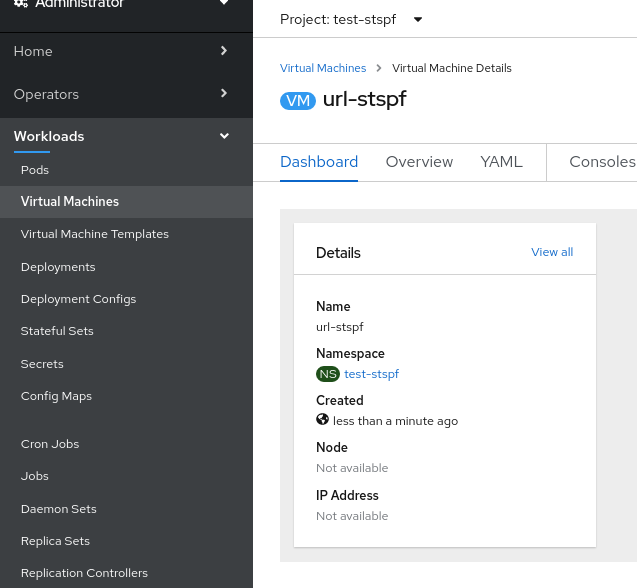The image size is (637, 588).
Task: Click the View all details link
Action: point(552,252)
